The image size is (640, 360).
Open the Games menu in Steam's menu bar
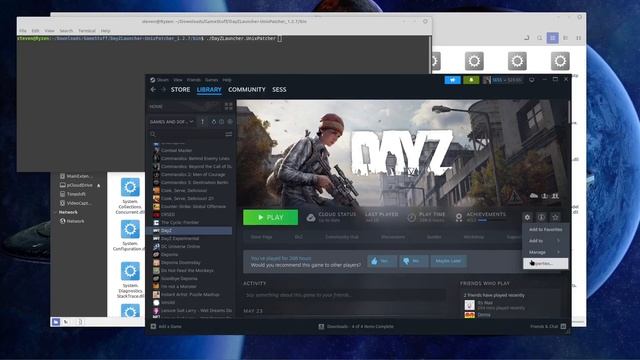pos(211,80)
